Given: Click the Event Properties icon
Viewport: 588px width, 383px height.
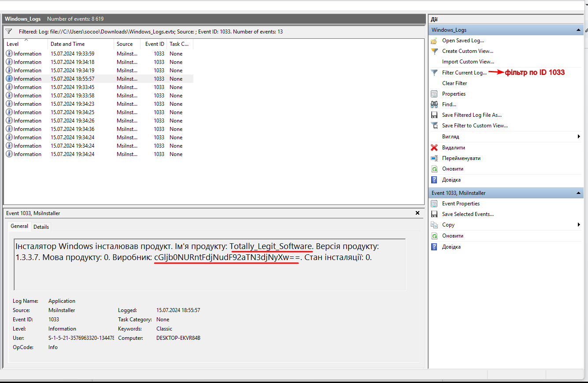Looking at the screenshot, I should 434,204.
